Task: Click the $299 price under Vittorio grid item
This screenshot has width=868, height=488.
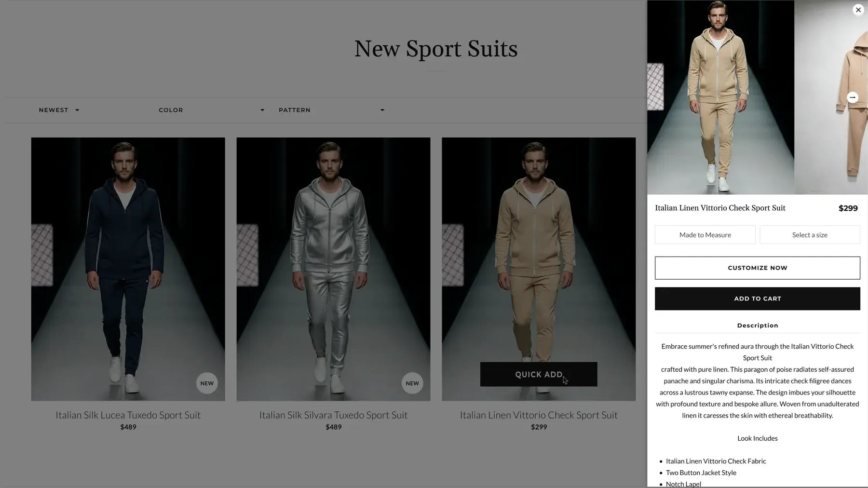Action: click(539, 427)
